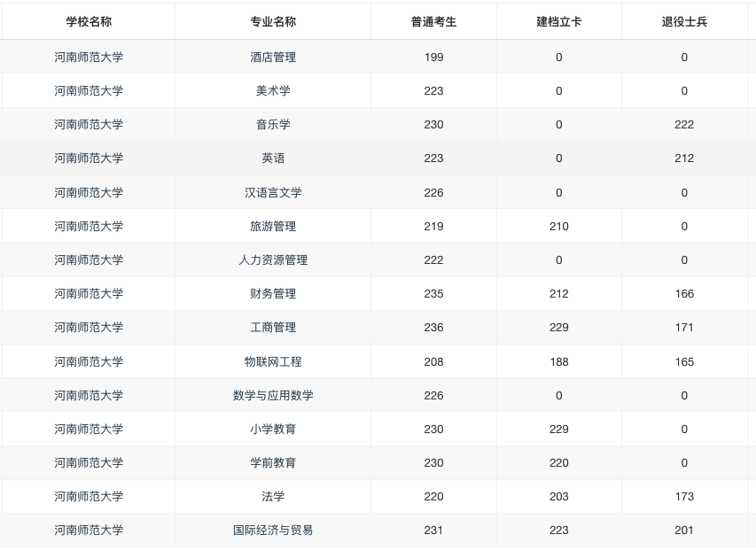Image resolution: width=756 pixels, height=550 pixels.
Task: Click score 188 in 物联网工程 row
Action: click(559, 361)
